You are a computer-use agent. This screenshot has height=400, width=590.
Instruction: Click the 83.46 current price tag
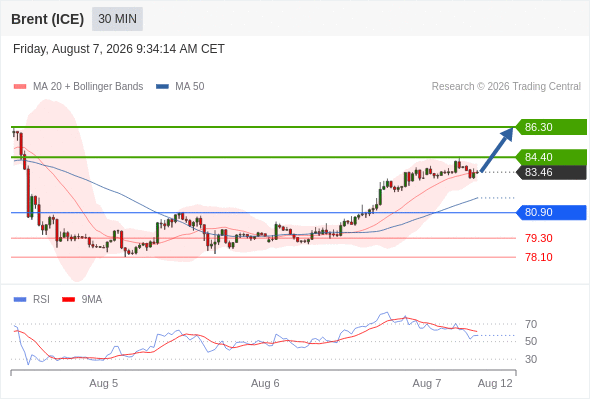[551, 172]
